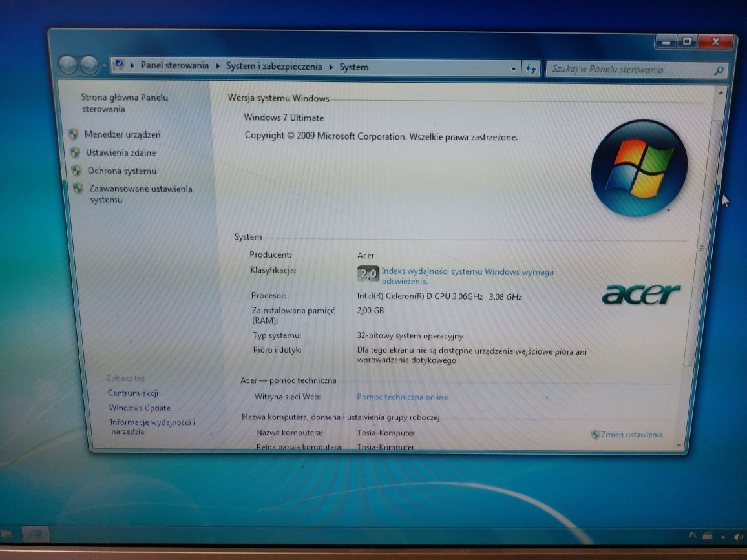
Task: Click the Control Panel icon in address bar
Action: 120,65
